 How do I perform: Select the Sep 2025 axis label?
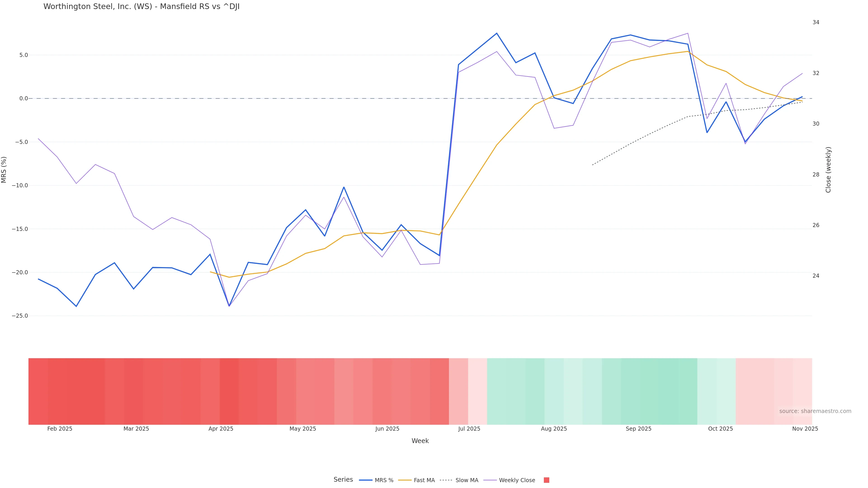(639, 429)
